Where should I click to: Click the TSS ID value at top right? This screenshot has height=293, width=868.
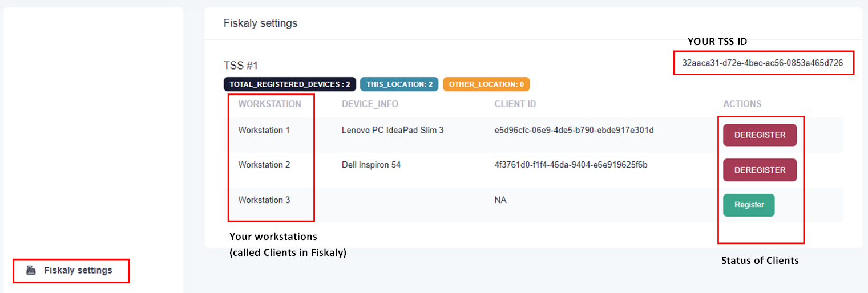coord(762,63)
